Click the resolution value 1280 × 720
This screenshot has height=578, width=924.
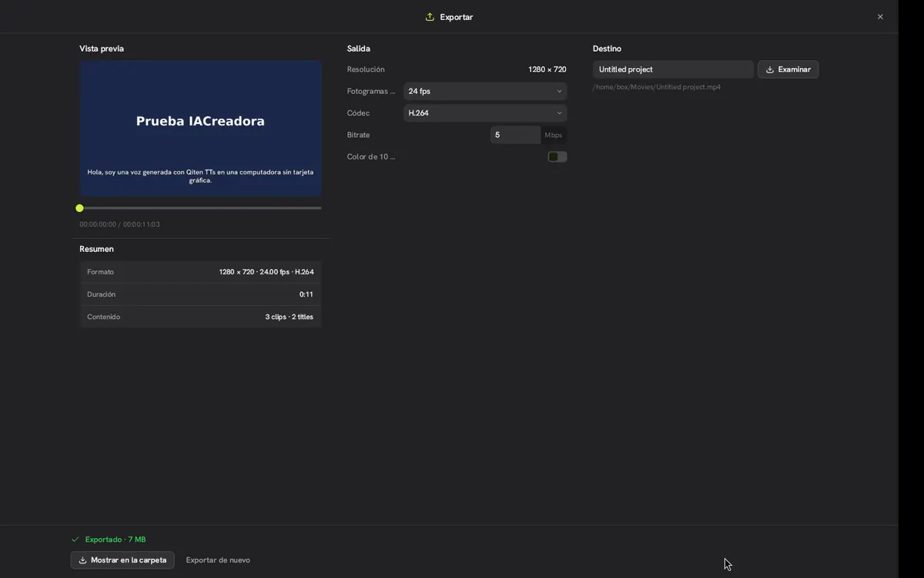tap(547, 69)
